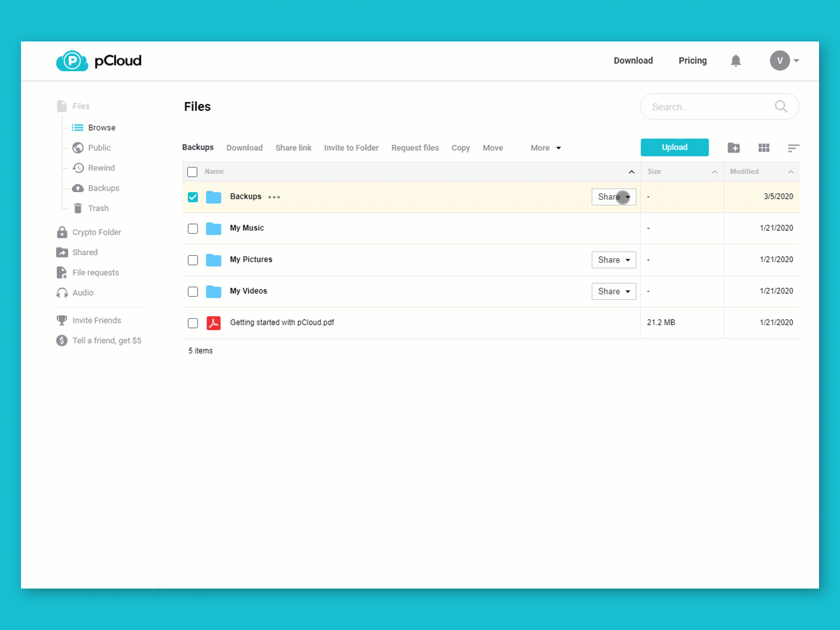Expand the account dropdown arrow
This screenshot has width=840, height=630.
pos(796,61)
